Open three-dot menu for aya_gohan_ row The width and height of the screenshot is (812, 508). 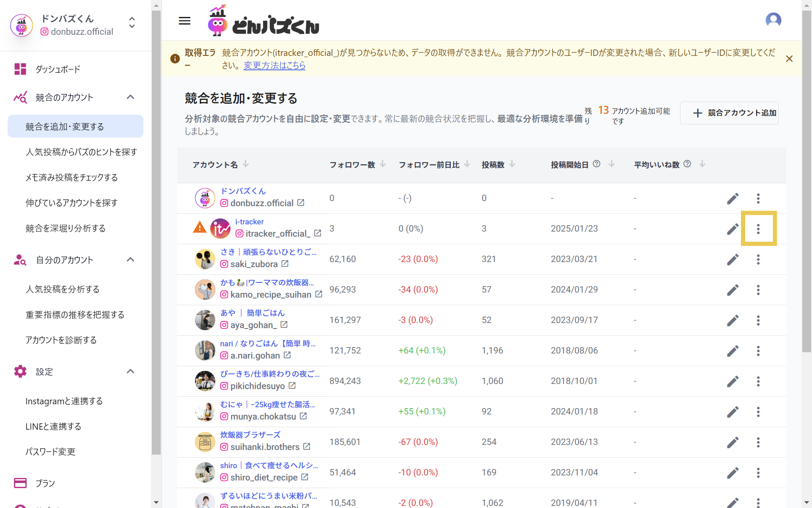(758, 320)
